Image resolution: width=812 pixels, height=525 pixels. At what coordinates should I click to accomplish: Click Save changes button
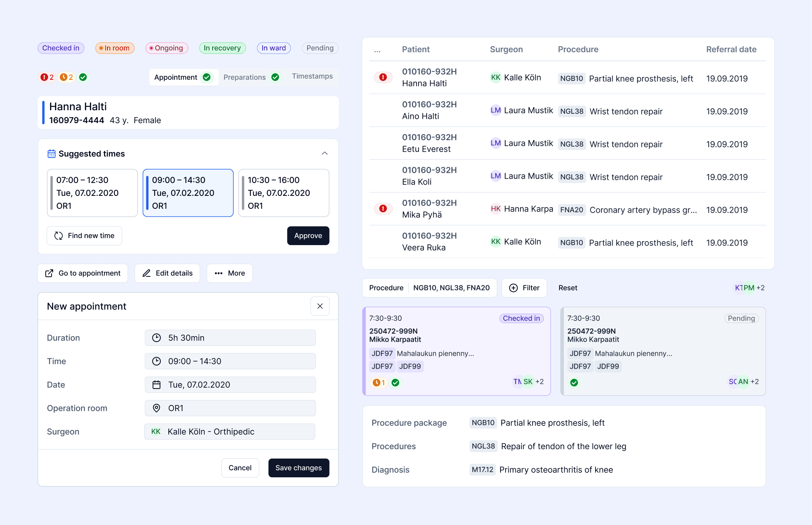(x=299, y=468)
